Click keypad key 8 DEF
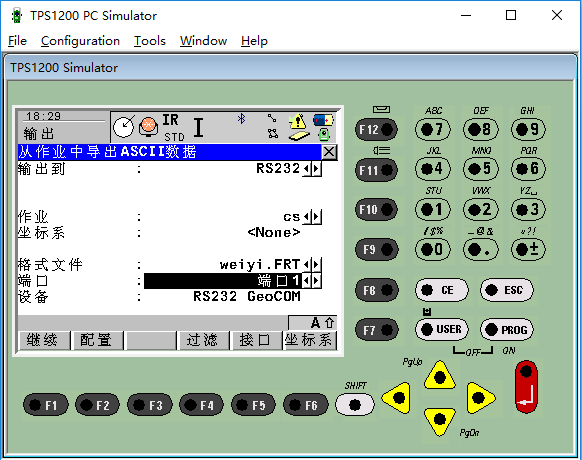The image size is (582, 460). click(x=481, y=130)
